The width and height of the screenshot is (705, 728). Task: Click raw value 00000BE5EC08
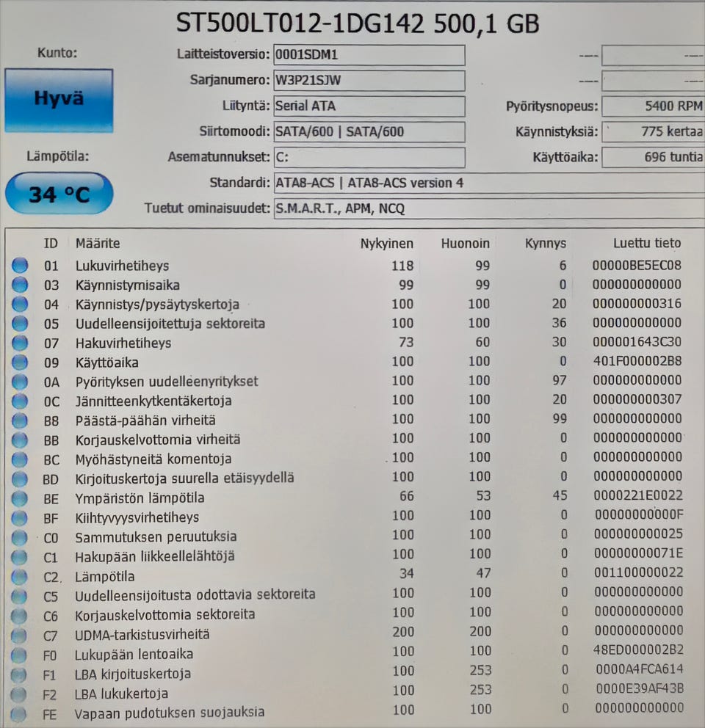point(637,265)
